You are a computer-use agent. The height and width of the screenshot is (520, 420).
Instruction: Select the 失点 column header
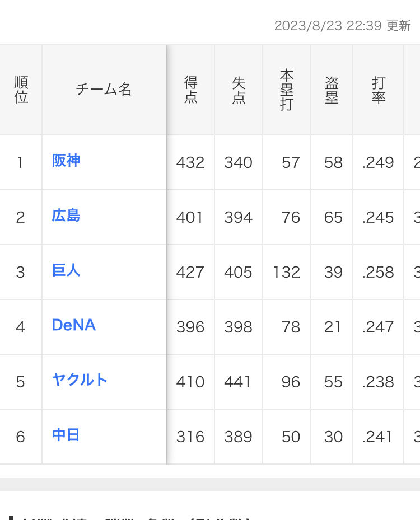239,90
